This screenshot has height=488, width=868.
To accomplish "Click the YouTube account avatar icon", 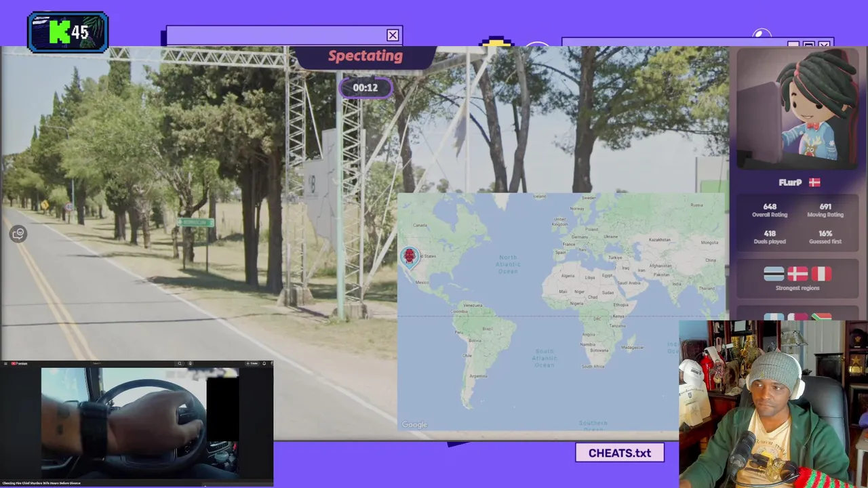I will (271, 363).
